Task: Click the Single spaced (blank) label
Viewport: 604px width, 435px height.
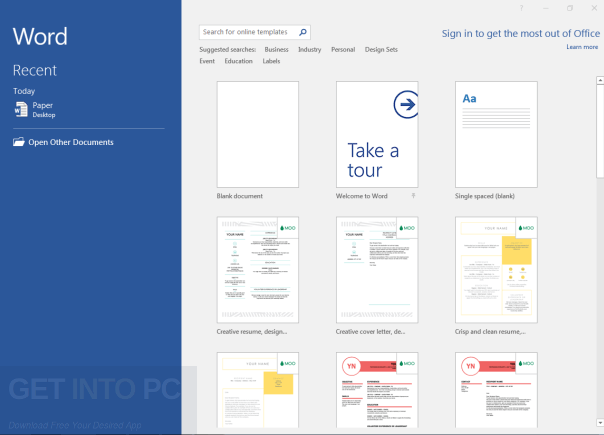Action: click(x=485, y=196)
